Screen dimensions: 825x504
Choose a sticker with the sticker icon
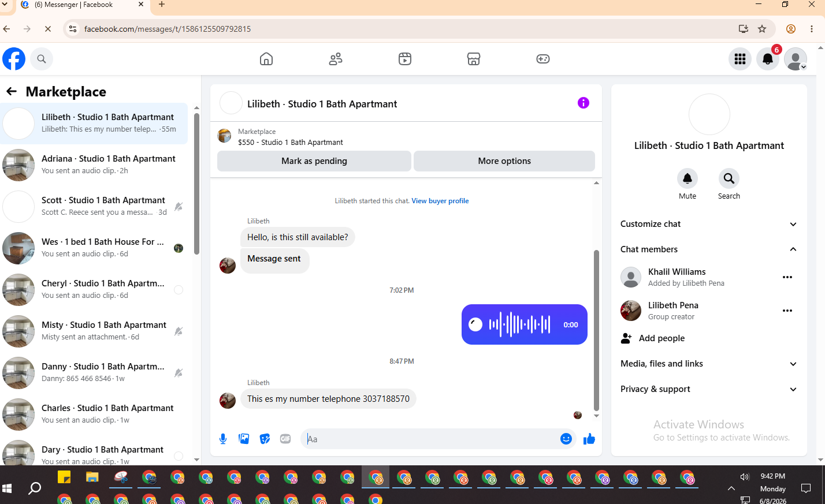point(265,439)
